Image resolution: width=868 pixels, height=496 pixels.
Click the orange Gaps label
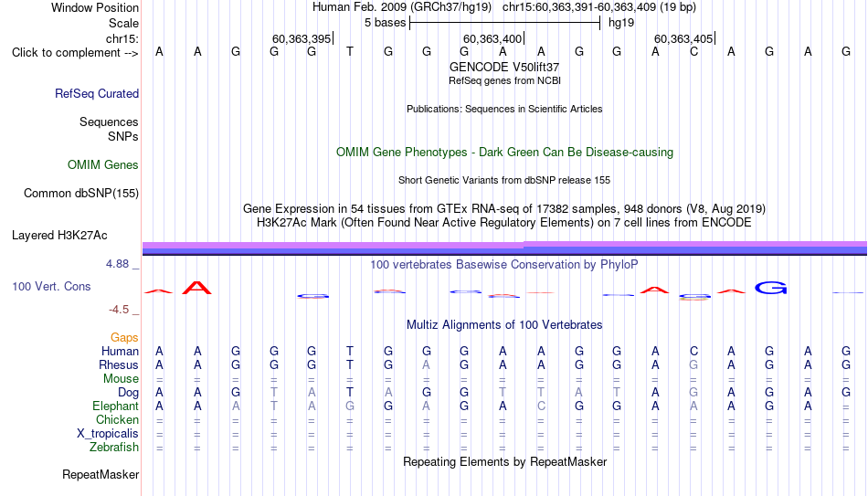click(124, 338)
